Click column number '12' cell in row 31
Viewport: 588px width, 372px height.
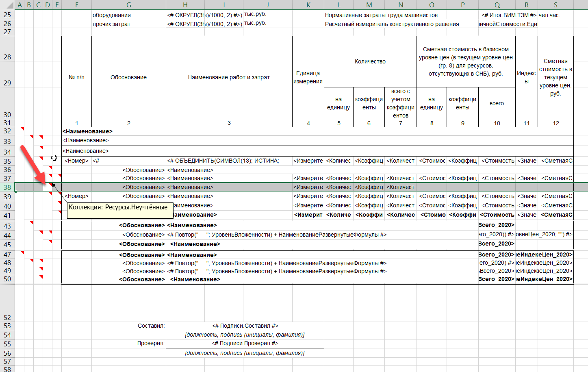coord(555,123)
